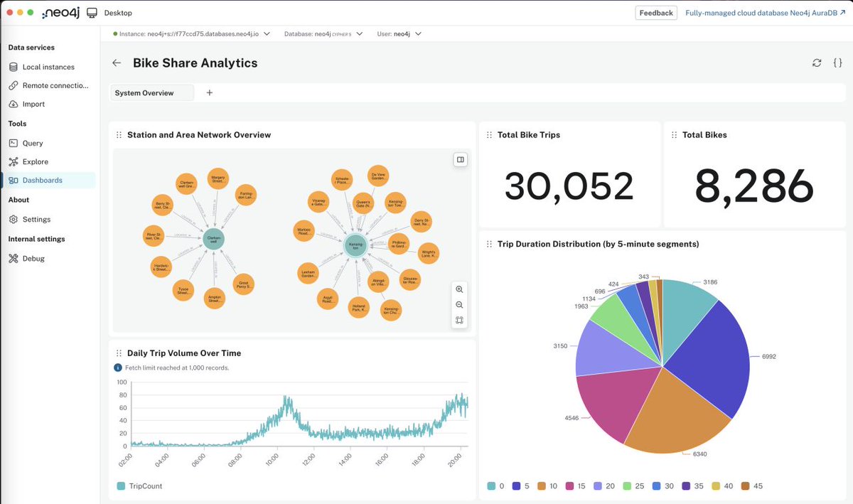Zoom out on the network graph
This screenshot has height=504, width=853.
point(460,305)
